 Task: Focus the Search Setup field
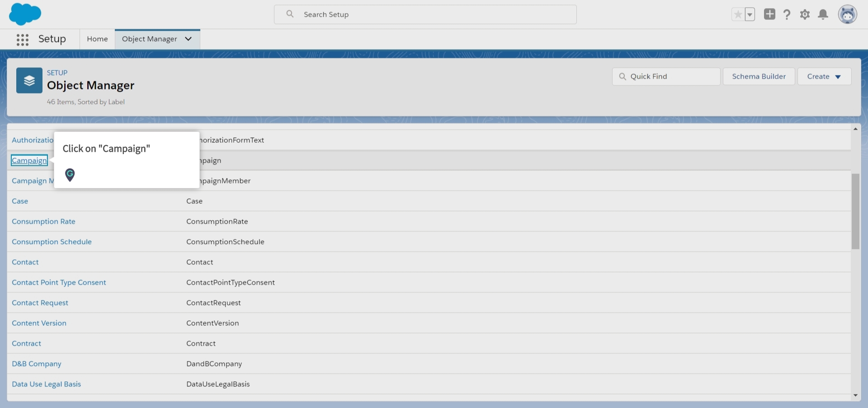point(425,14)
